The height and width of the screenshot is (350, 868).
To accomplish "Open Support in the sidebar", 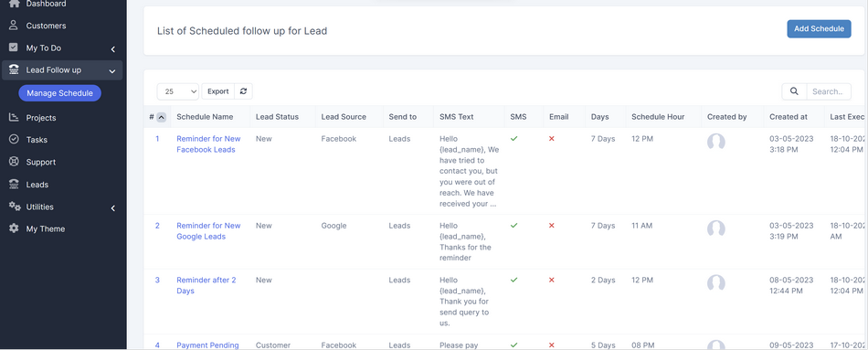I will pos(41,162).
